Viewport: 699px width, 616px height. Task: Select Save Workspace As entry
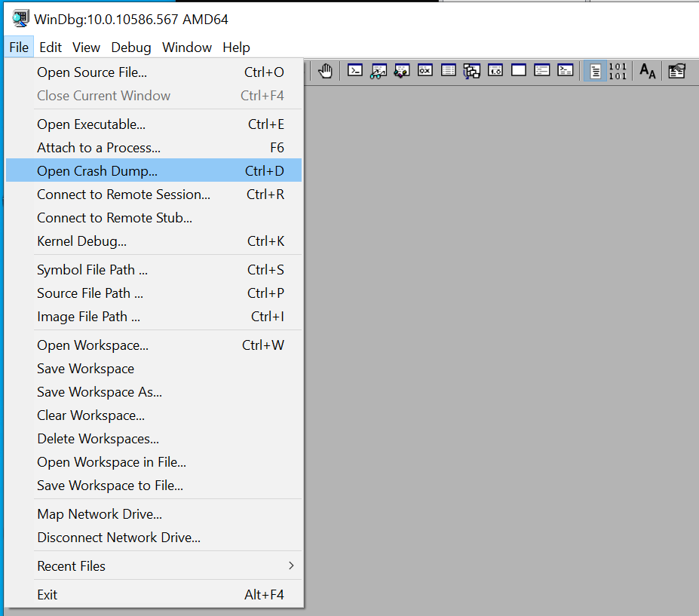pos(154,392)
